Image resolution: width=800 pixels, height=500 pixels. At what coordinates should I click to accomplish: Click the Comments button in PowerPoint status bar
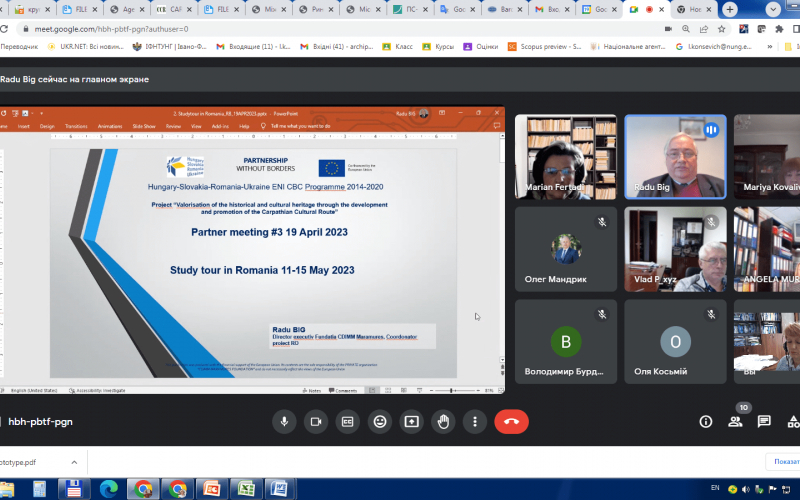[343, 390]
